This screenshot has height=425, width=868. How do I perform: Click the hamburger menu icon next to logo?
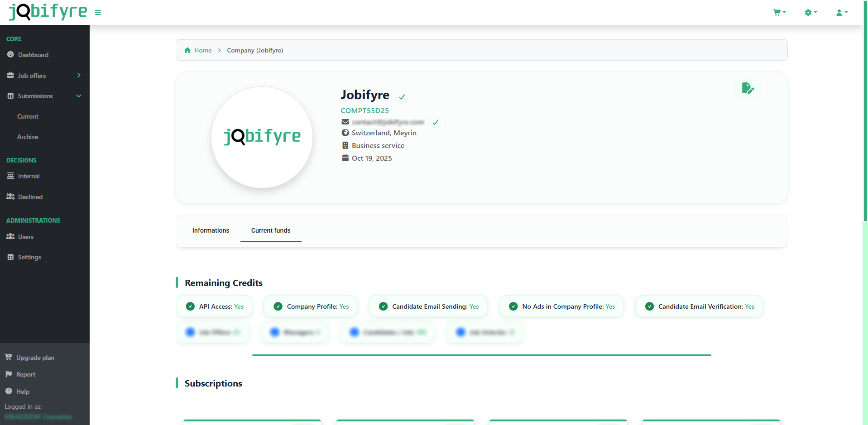[x=98, y=13]
